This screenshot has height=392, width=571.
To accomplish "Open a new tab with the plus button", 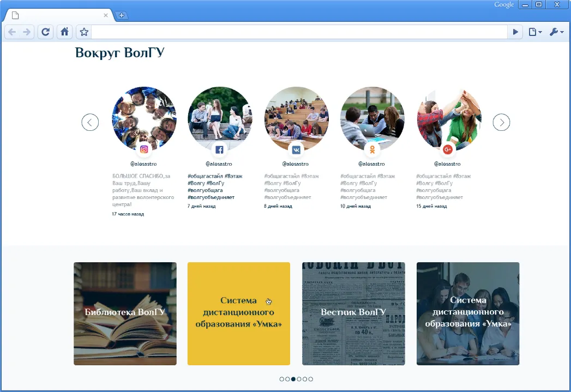I will [x=122, y=15].
